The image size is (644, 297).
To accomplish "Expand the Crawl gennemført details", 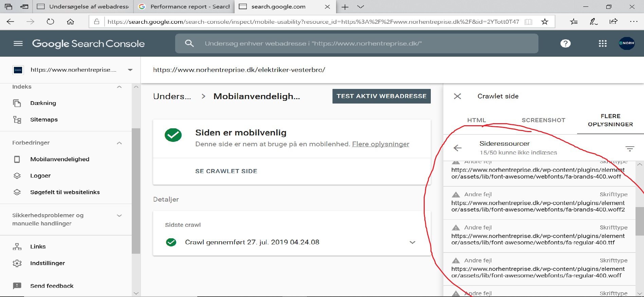I will [x=412, y=242].
